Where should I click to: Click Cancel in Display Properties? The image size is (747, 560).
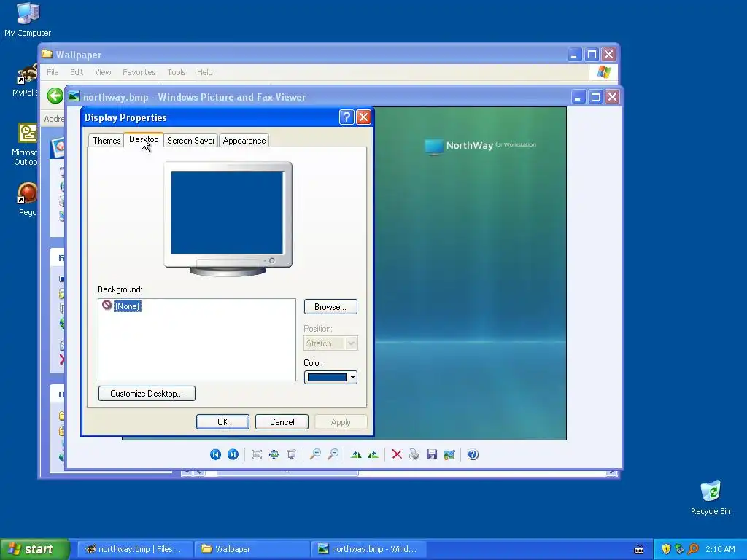282,422
